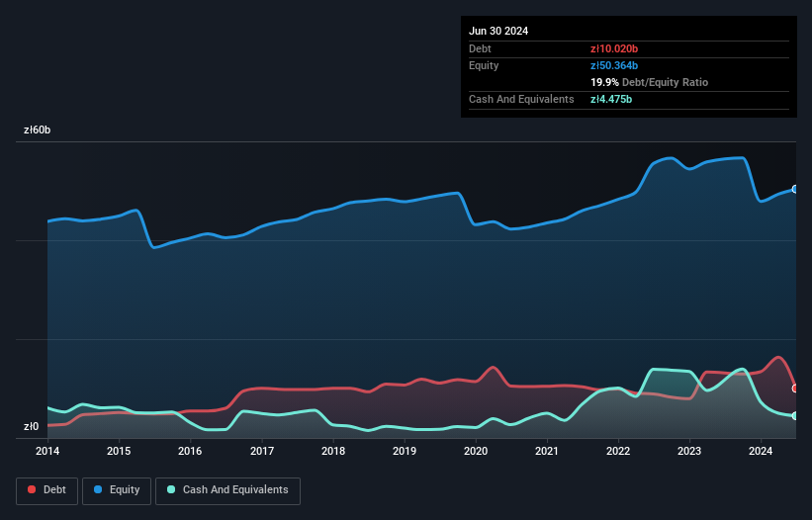Viewport: 812px width, 520px height.
Task: Click the Debt value zł10.020b in tooltip
Action: 614,48
